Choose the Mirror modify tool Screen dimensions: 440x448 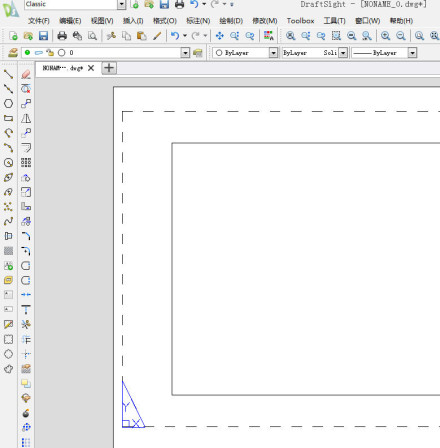coord(26,118)
